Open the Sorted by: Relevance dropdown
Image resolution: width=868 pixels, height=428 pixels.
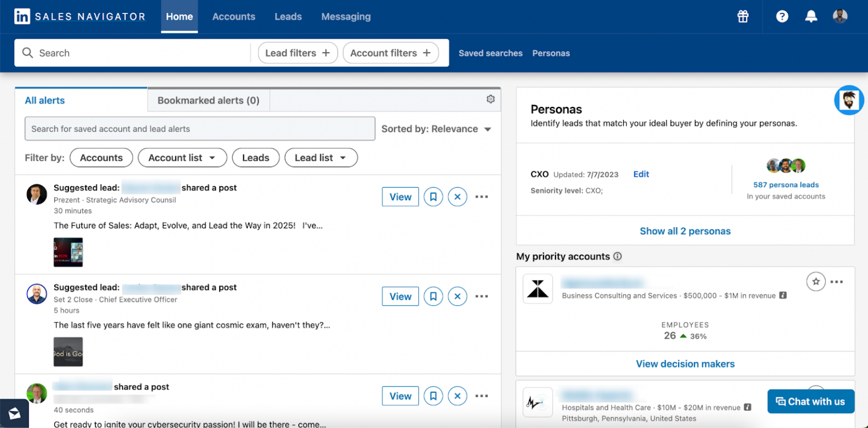[436, 129]
